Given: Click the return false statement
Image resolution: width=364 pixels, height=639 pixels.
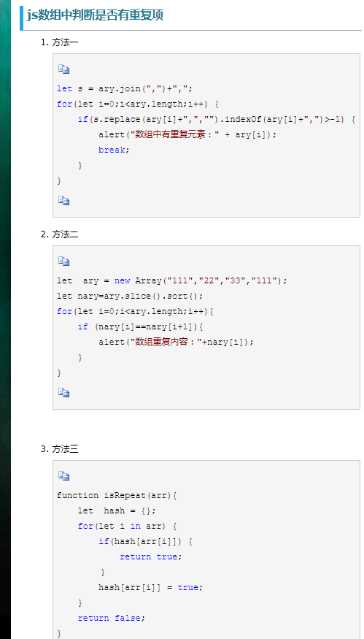Looking at the screenshot, I should click(x=111, y=618).
